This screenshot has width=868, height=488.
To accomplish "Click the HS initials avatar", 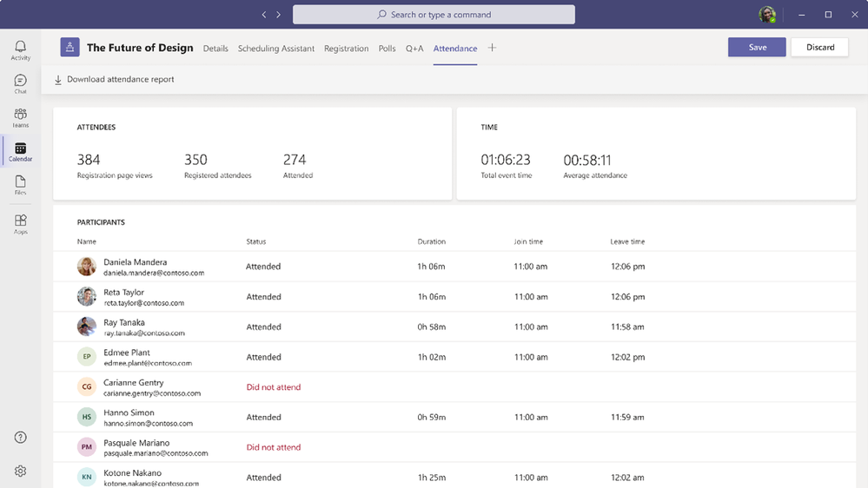I will [x=86, y=417].
